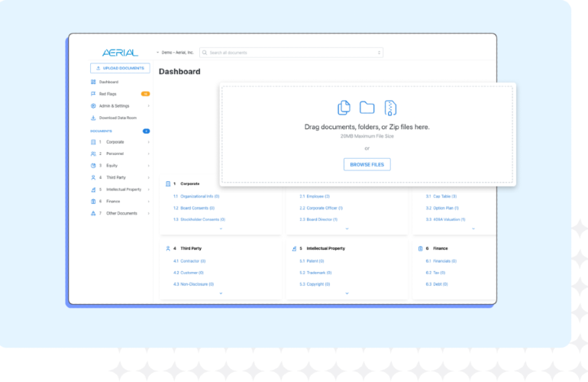Image resolution: width=588 pixels, height=382 pixels.
Task: Expand more items in Corporate card
Action: [x=221, y=228]
